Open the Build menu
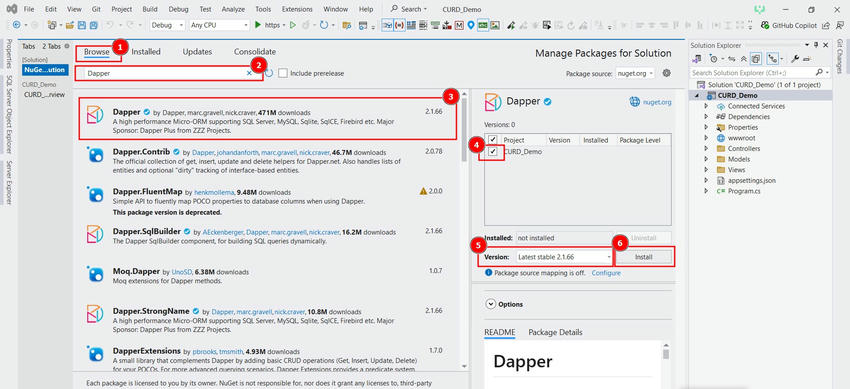 coord(150,9)
